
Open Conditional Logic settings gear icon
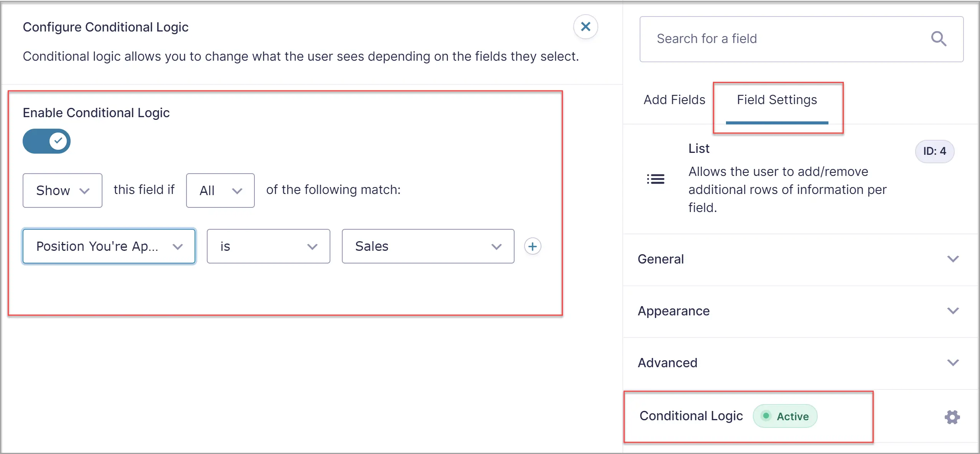952,417
